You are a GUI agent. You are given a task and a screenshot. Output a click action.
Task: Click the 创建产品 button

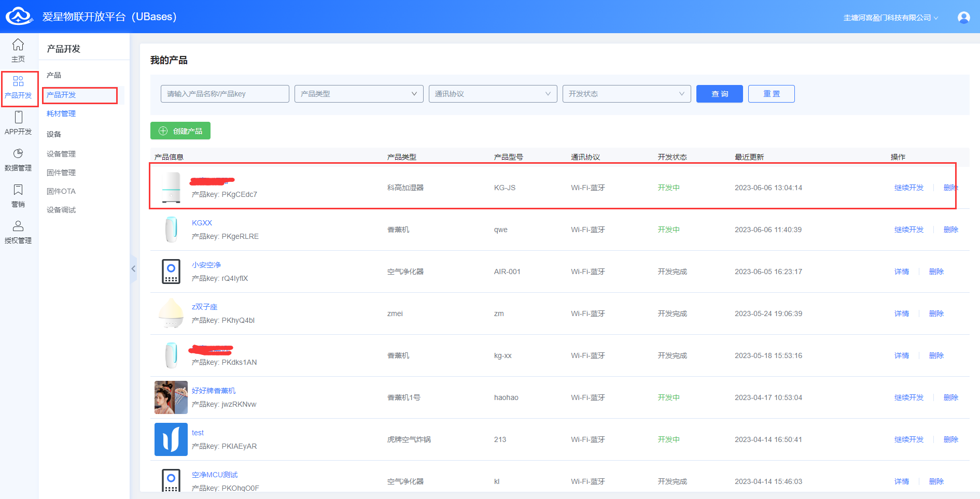[x=180, y=131]
